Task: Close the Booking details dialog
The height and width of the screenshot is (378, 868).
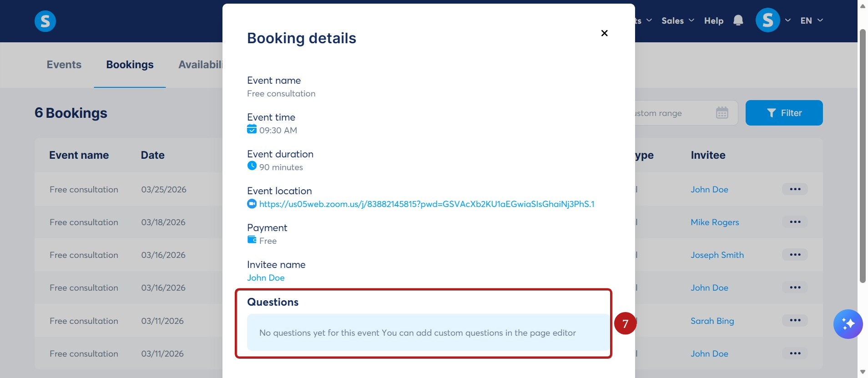Action: pos(604,33)
